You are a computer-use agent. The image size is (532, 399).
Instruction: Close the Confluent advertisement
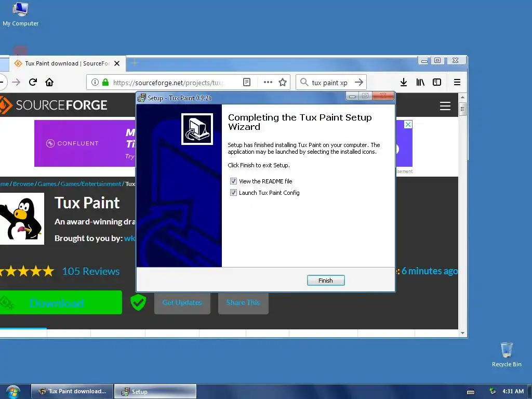pos(408,124)
